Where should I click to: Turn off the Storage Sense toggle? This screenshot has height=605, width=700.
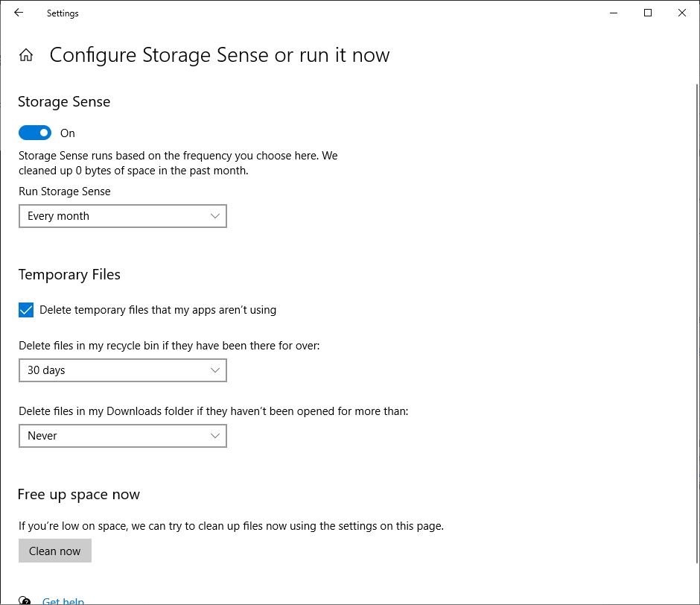point(35,133)
